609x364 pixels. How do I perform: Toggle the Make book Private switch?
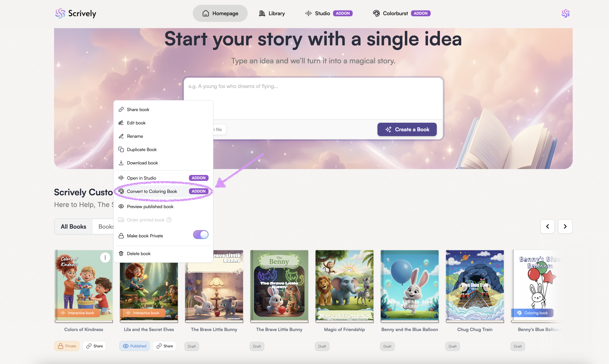coord(200,235)
